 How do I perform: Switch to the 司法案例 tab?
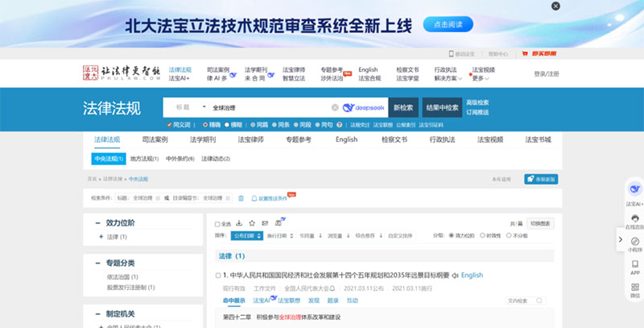click(x=154, y=139)
